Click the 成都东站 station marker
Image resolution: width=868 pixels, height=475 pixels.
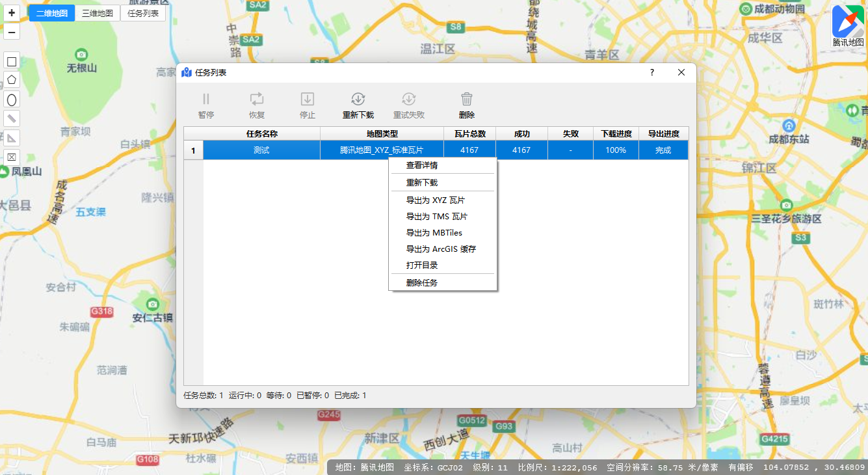tap(789, 125)
